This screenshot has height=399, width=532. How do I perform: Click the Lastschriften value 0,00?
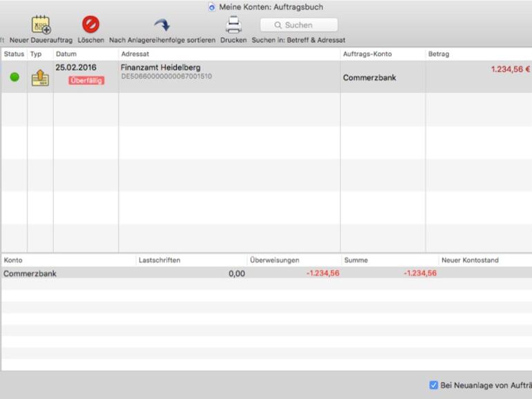point(237,273)
